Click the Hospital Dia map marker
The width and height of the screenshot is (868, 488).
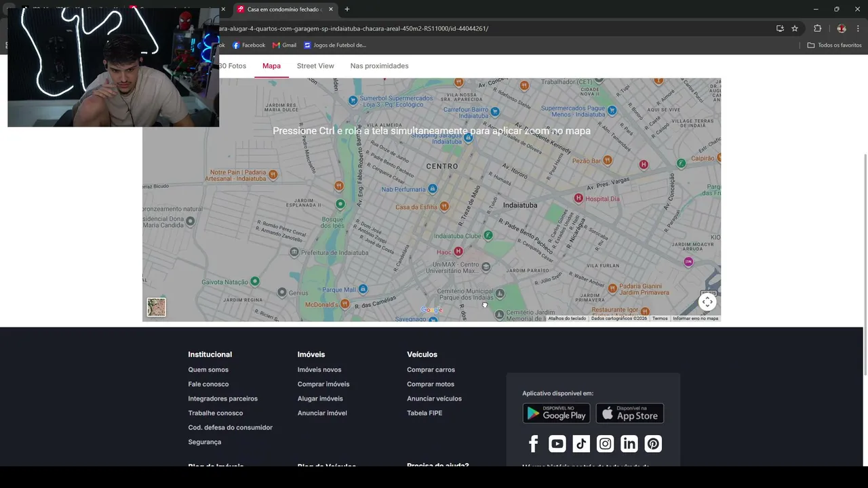click(x=578, y=198)
